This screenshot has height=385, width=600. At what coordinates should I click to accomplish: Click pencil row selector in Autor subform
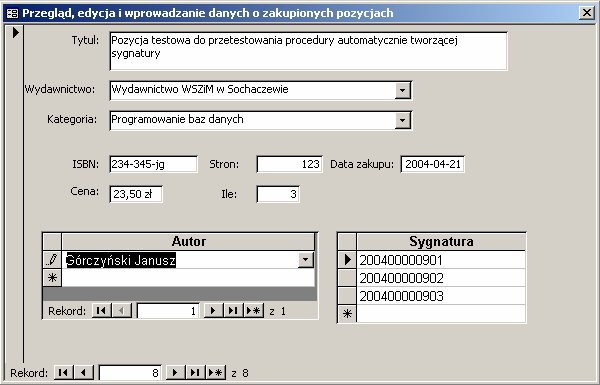52,260
